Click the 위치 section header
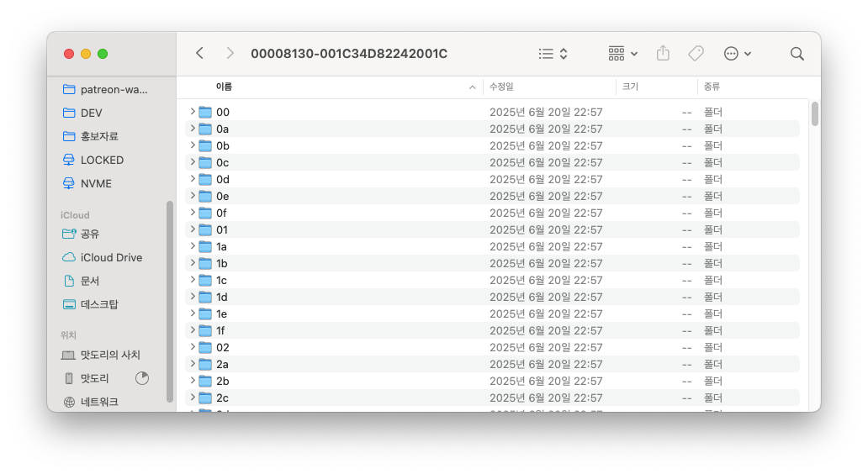 tap(68, 335)
